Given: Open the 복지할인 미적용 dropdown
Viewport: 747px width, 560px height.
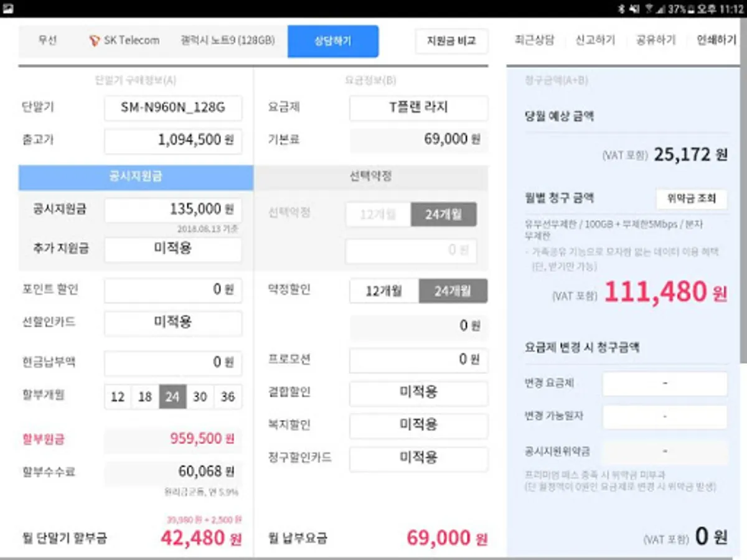Looking at the screenshot, I should pyautogui.click(x=418, y=426).
